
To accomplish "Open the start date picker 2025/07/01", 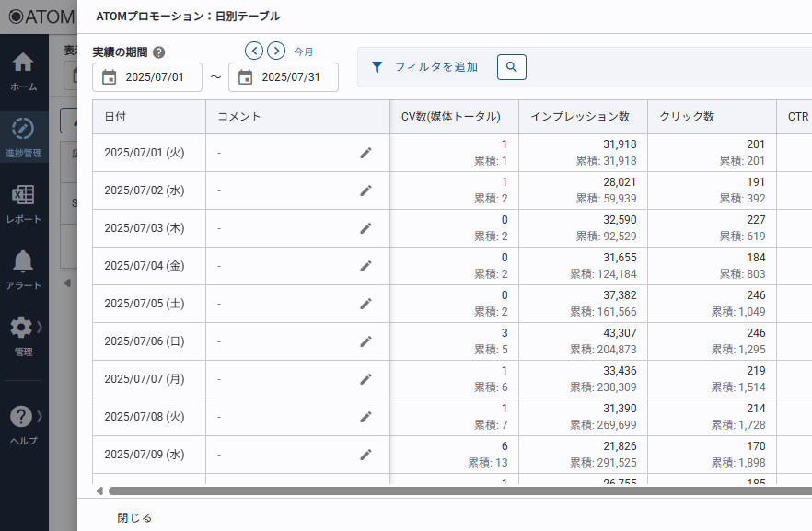I will [147, 77].
